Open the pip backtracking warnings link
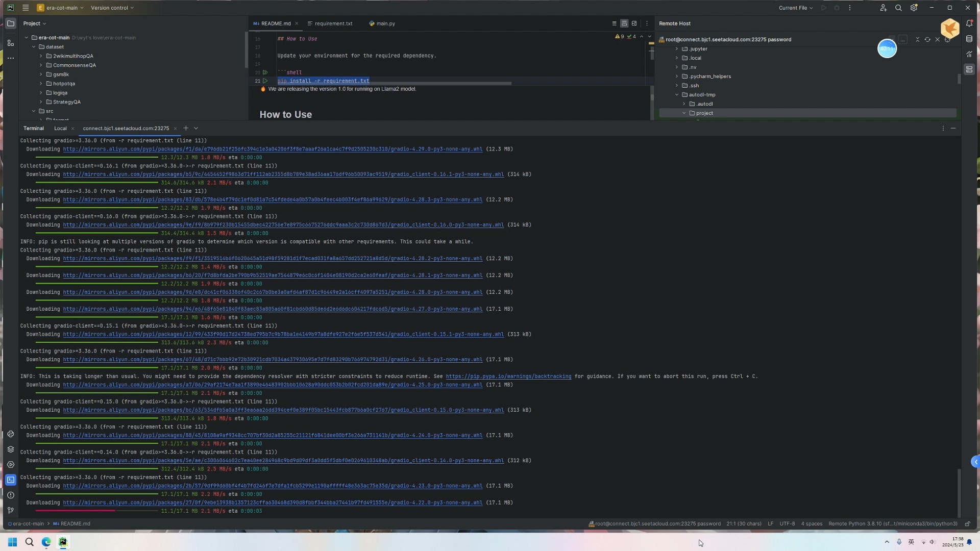This screenshot has width=980, height=551. point(508,377)
